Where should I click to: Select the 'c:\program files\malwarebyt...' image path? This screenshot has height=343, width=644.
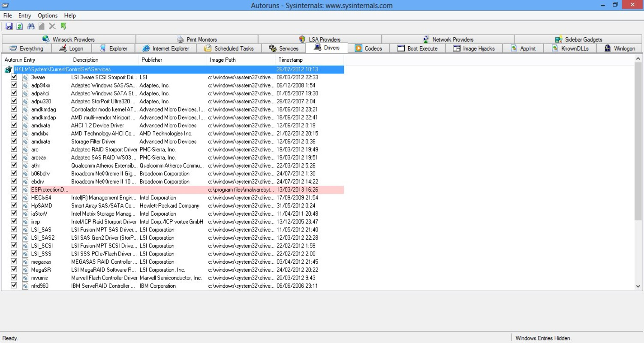click(241, 190)
